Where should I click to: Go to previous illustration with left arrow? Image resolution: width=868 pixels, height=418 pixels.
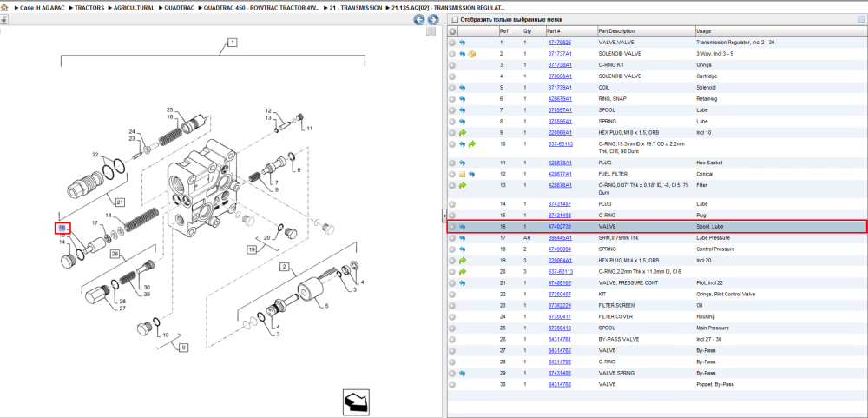(419, 20)
